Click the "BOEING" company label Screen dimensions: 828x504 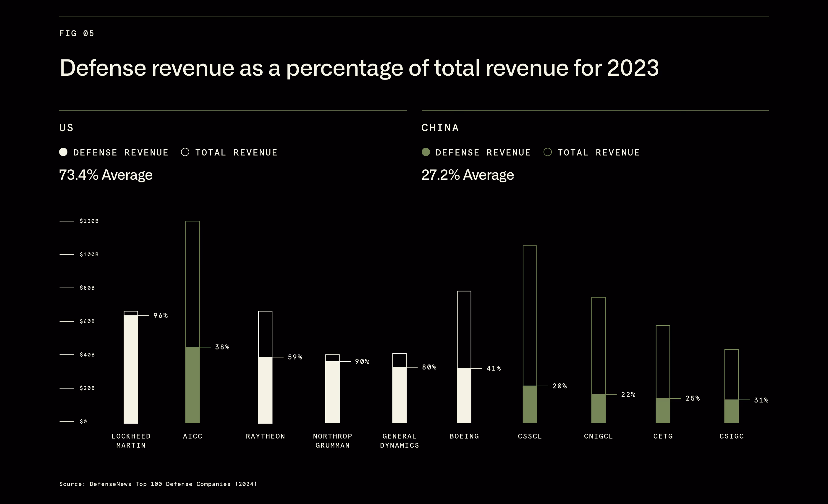(x=464, y=436)
